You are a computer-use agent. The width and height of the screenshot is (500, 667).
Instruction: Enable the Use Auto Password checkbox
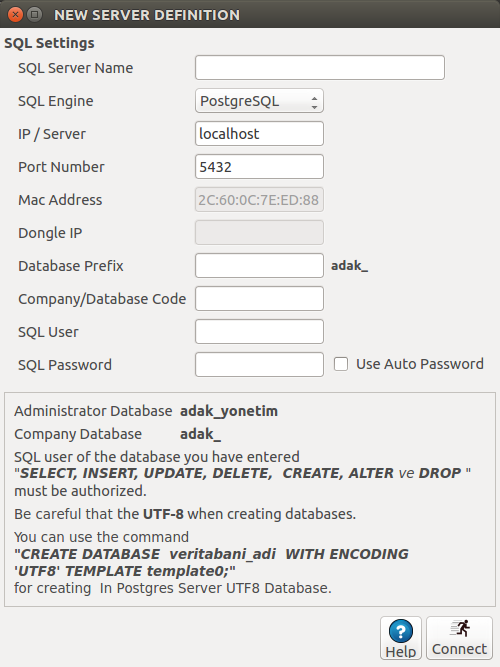(341, 364)
